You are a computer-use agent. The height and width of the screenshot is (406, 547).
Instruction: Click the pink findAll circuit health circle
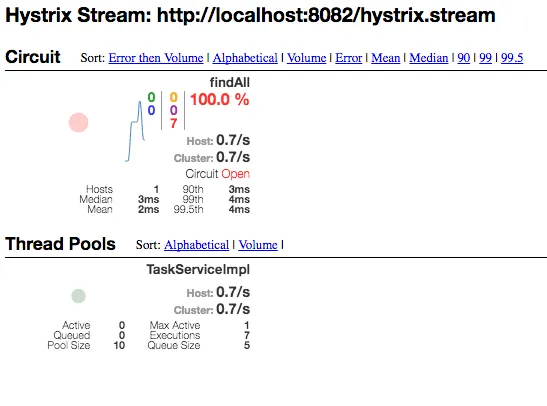pos(78,122)
